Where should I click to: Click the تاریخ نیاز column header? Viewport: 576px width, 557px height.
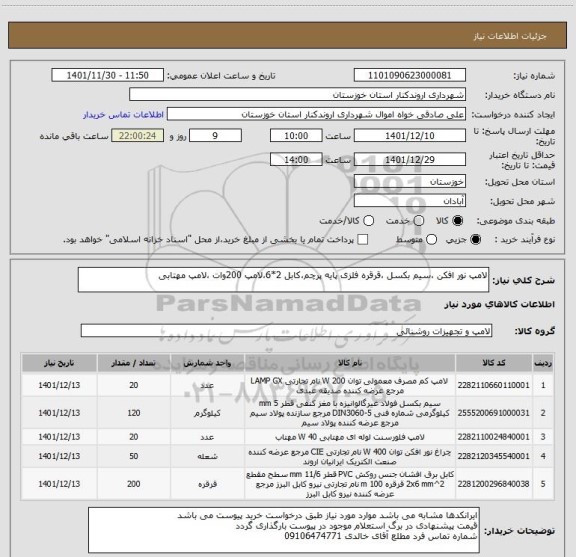click(x=59, y=363)
